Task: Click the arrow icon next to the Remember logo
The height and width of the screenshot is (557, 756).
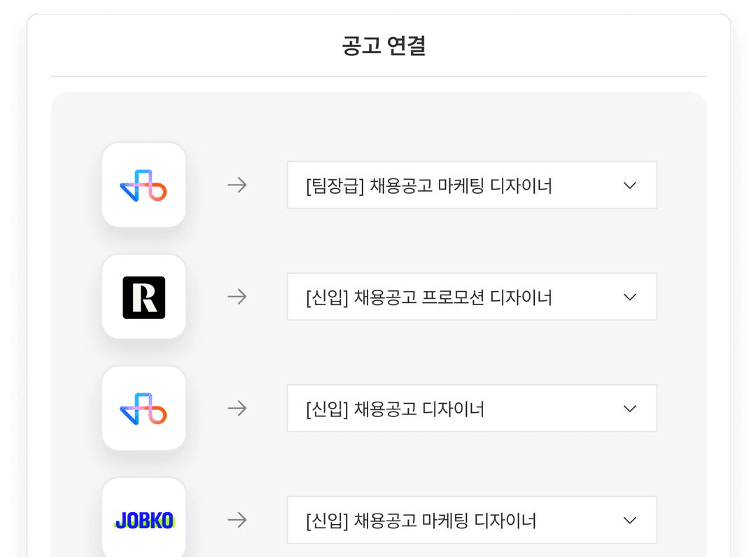Action: (x=238, y=296)
